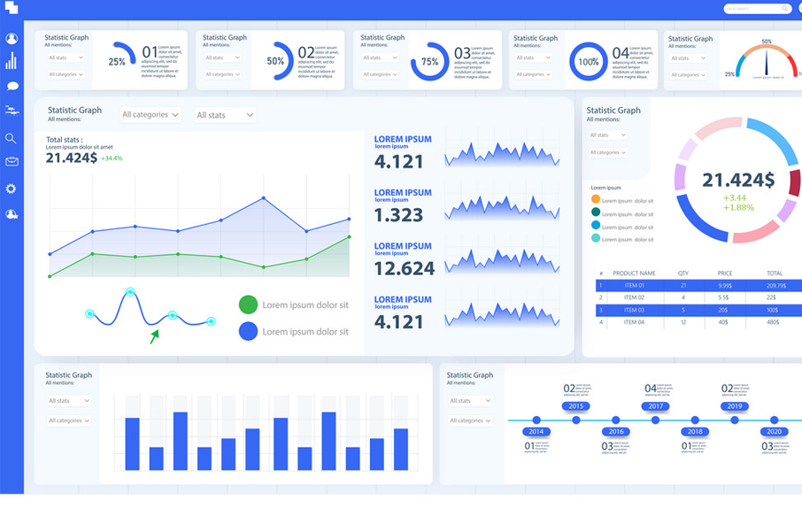Open the All categories dropdown in the donut chart panel
Image resolution: width=802 pixels, height=532 pixels.
607,152
